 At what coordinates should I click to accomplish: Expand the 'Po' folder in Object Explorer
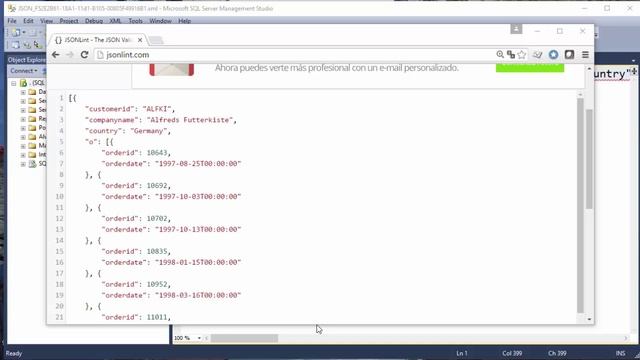pos(23,128)
